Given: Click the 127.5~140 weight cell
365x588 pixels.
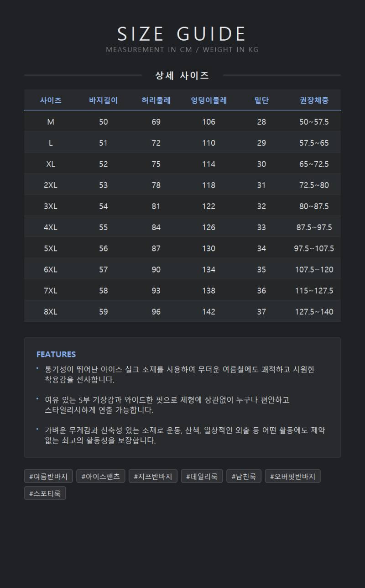Looking at the screenshot, I should pyautogui.click(x=314, y=312).
